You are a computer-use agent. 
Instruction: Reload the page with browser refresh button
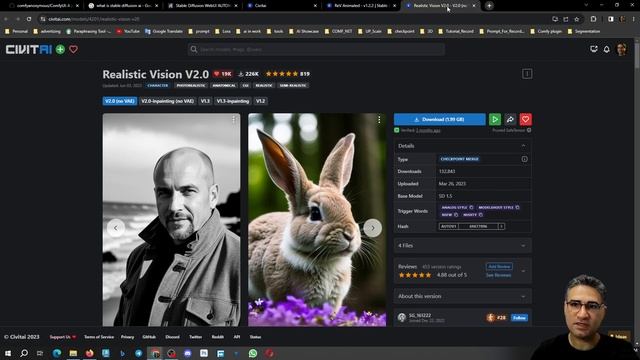point(29,19)
